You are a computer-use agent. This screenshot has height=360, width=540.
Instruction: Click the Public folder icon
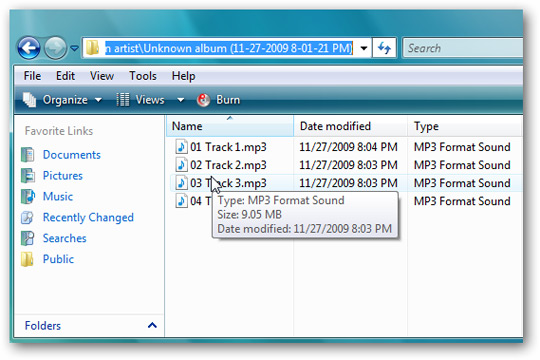[27, 259]
